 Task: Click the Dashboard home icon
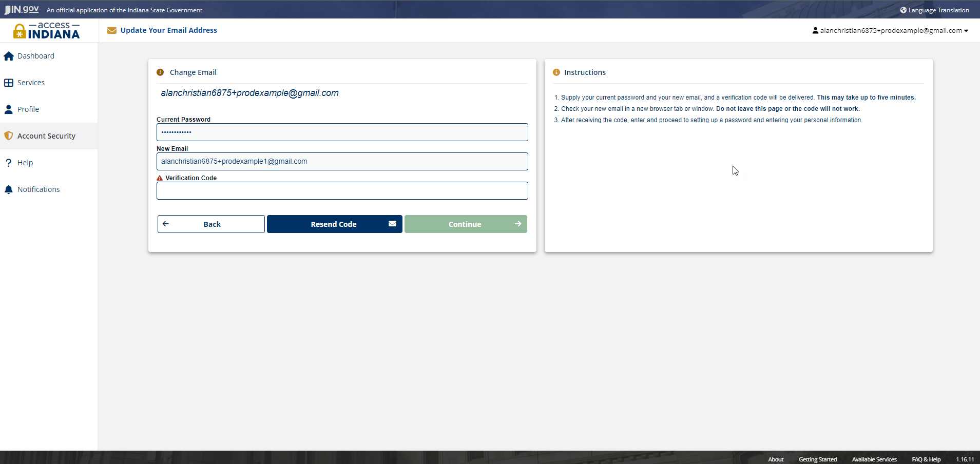9,56
